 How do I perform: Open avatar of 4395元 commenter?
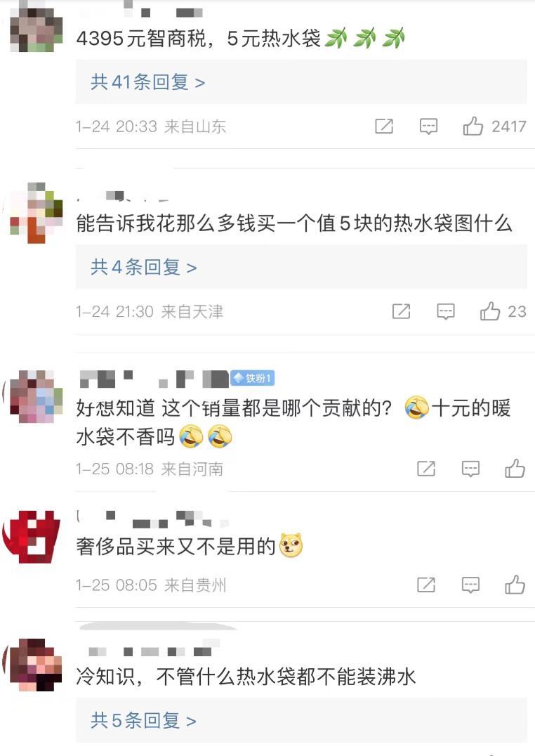[36, 28]
